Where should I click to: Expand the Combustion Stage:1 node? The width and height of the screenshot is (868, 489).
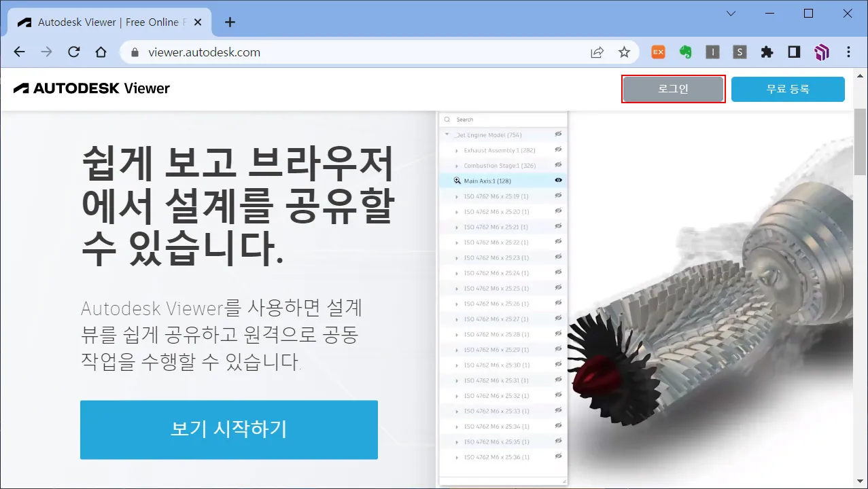457,166
